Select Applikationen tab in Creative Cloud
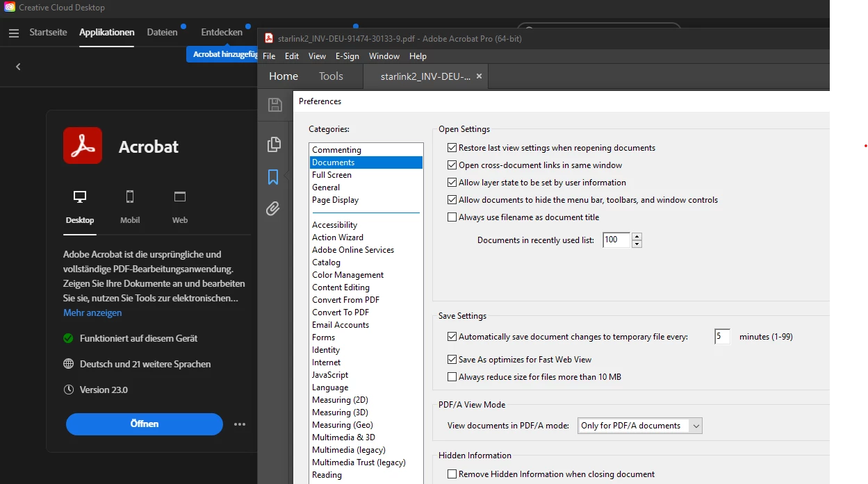This screenshot has height=484, width=868. (107, 32)
